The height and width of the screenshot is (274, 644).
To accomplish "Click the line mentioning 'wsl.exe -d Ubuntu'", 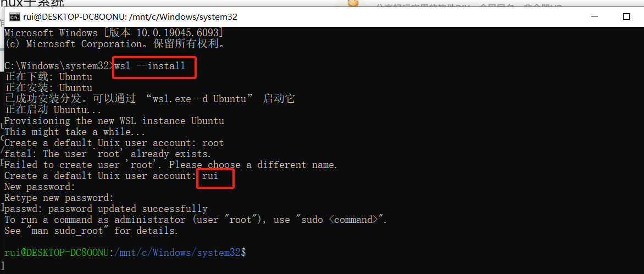I will tap(149, 99).
